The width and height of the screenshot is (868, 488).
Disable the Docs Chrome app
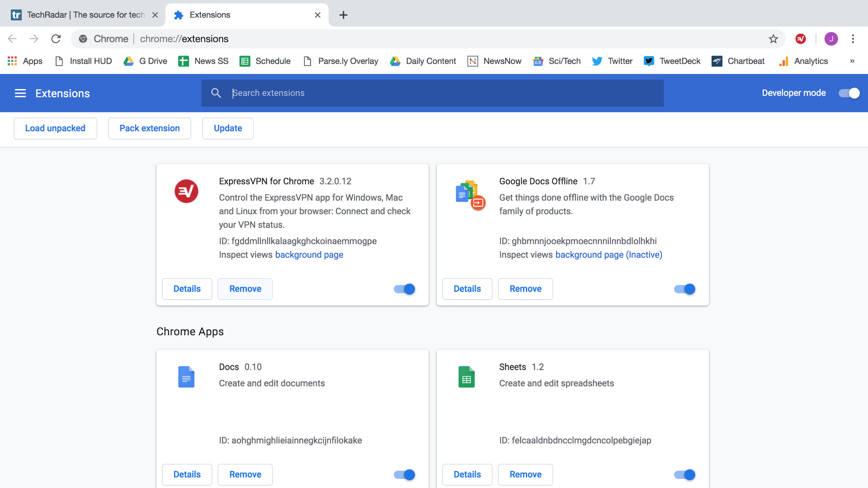(405, 475)
